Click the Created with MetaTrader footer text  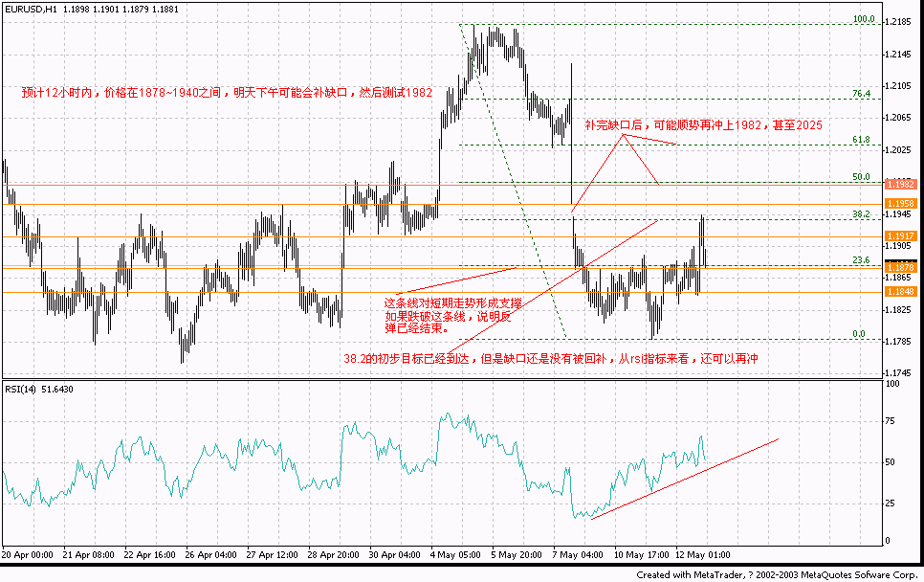click(x=777, y=574)
